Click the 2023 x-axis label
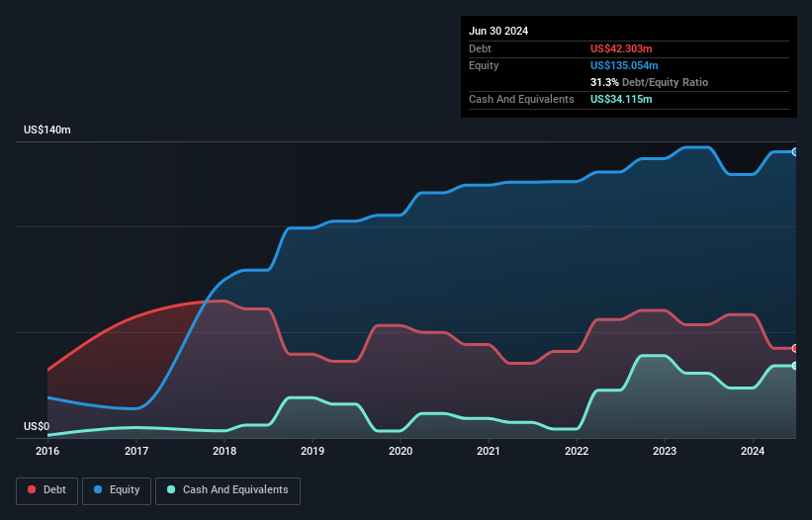The height and width of the screenshot is (520, 812). [x=665, y=451]
